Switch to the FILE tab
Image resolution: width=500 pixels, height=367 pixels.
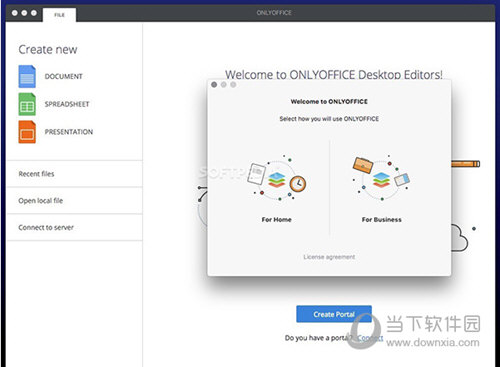[59, 15]
